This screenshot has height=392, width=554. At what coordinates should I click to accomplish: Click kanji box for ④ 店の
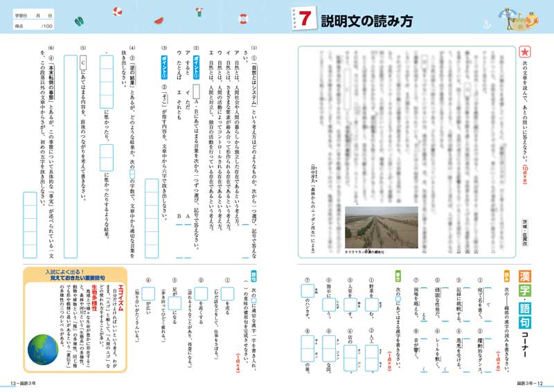[350, 358]
